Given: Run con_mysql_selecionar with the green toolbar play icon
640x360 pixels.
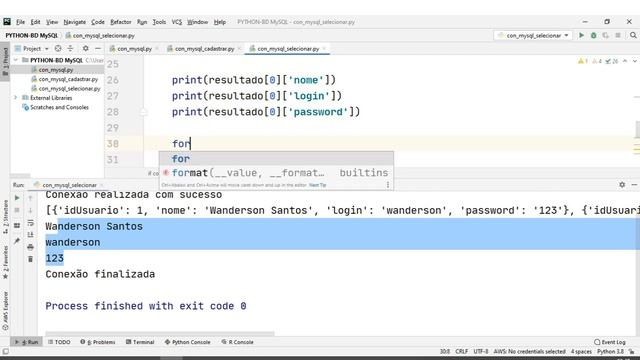Looking at the screenshot, I should [x=581, y=36].
